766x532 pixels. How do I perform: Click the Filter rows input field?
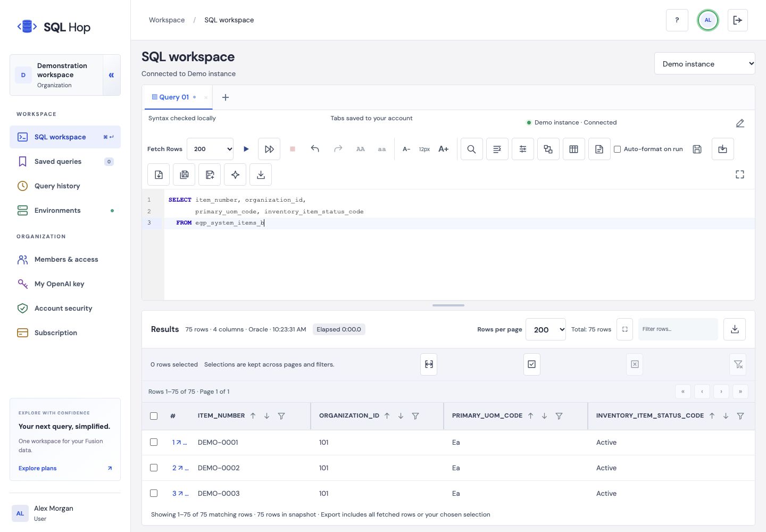(x=678, y=329)
